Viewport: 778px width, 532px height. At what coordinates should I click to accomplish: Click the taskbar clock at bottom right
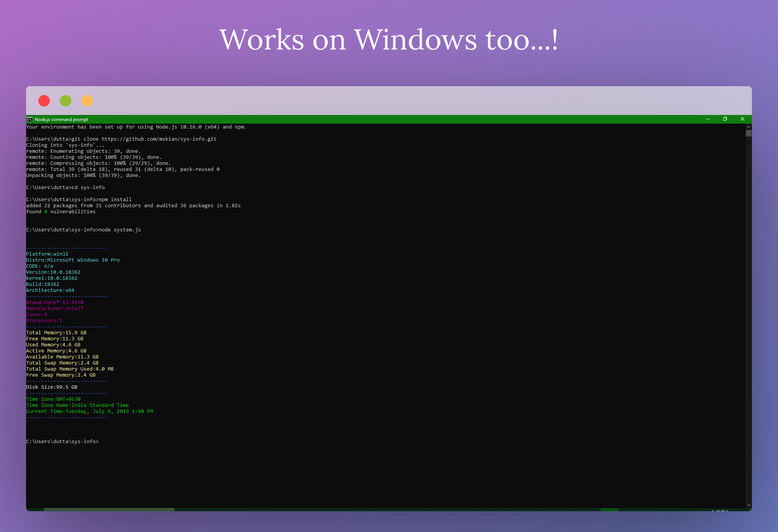pyautogui.click(x=719, y=510)
